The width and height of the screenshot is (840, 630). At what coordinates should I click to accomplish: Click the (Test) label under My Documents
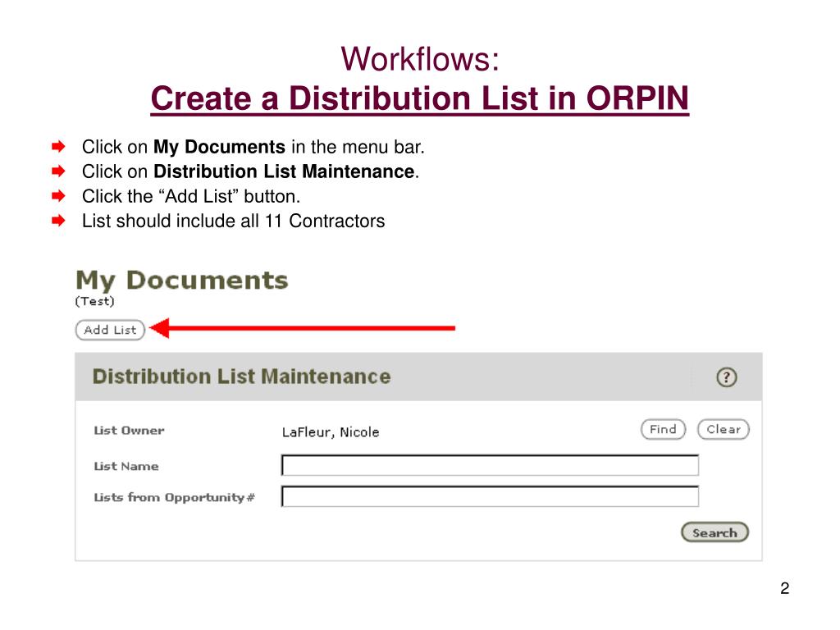point(95,301)
